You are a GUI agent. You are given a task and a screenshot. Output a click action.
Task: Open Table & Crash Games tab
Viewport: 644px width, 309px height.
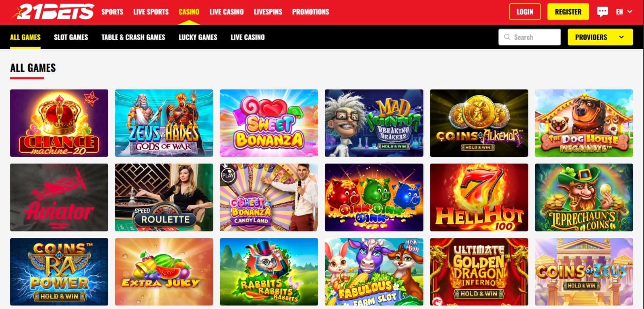tap(133, 37)
